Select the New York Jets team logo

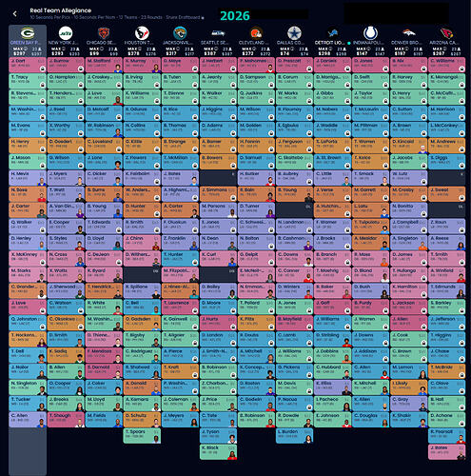tap(66, 33)
